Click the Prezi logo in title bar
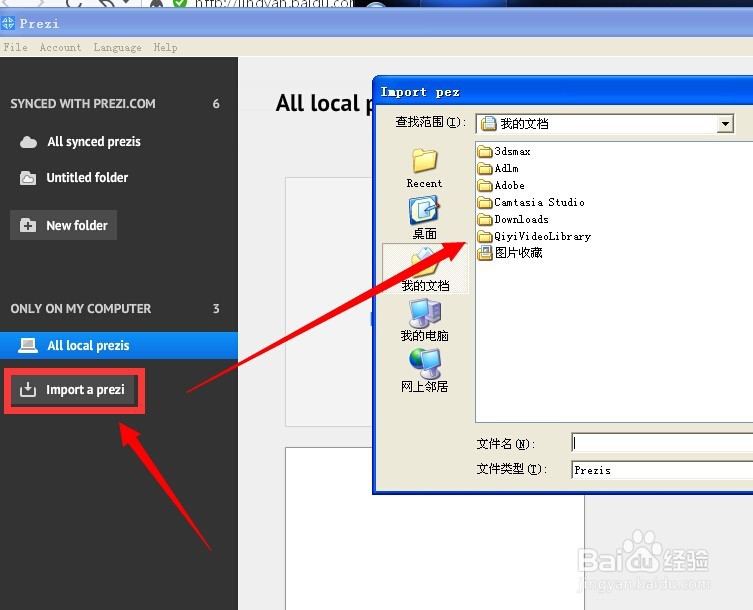 (8, 23)
